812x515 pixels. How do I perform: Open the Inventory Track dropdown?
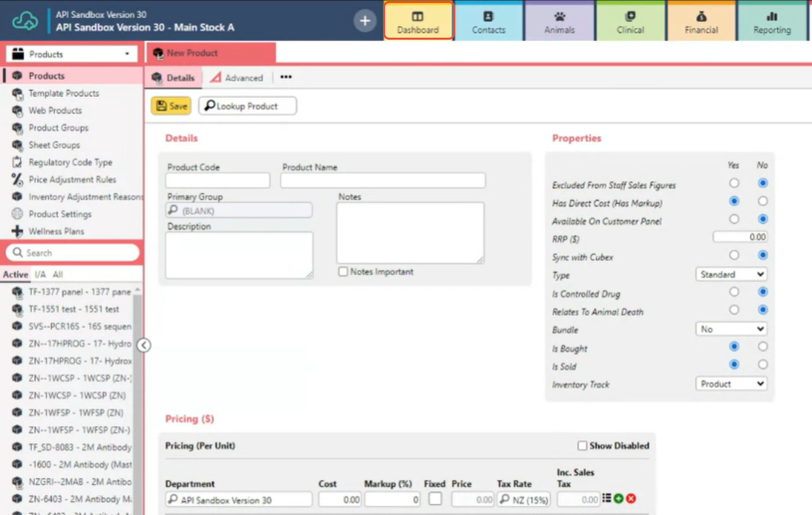pos(731,383)
